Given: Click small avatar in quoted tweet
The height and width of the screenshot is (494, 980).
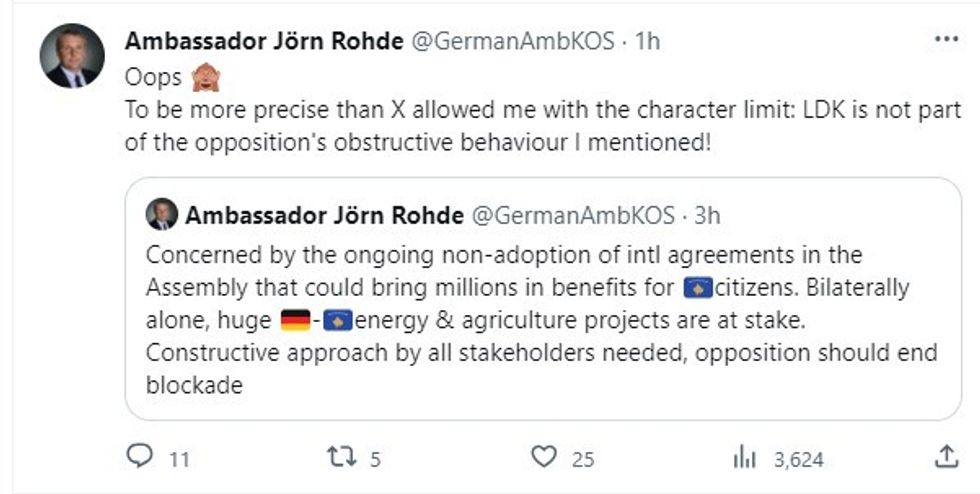Looking at the screenshot, I should pyautogui.click(x=162, y=214).
